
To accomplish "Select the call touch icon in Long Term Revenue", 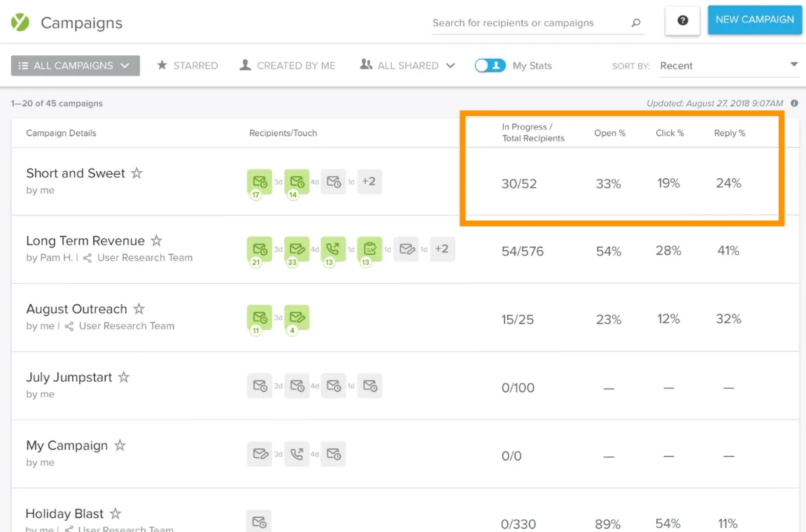I will (x=332, y=249).
